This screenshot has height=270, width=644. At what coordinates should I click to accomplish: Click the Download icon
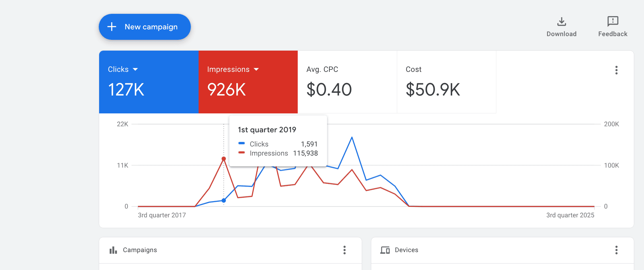pyautogui.click(x=561, y=22)
